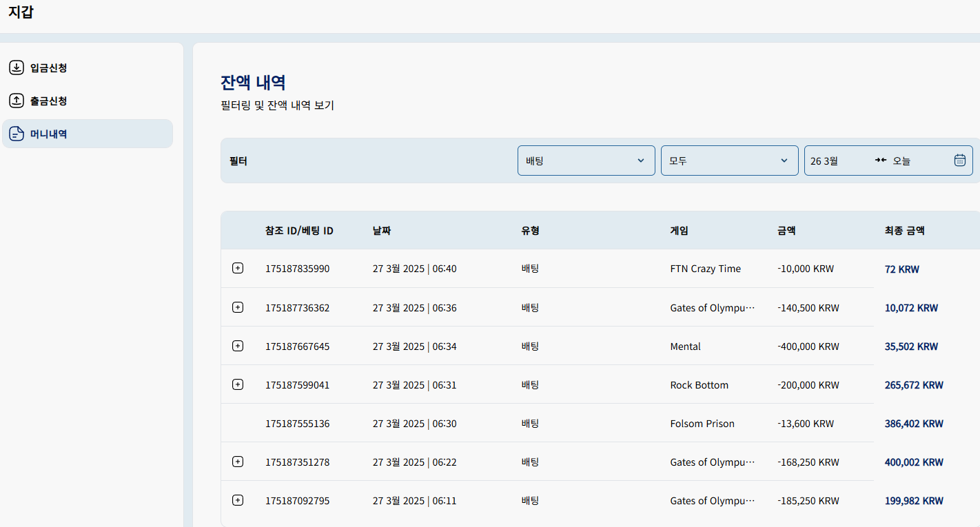Select the 머니내역 menu item
This screenshot has height=527, width=980.
tap(88, 134)
